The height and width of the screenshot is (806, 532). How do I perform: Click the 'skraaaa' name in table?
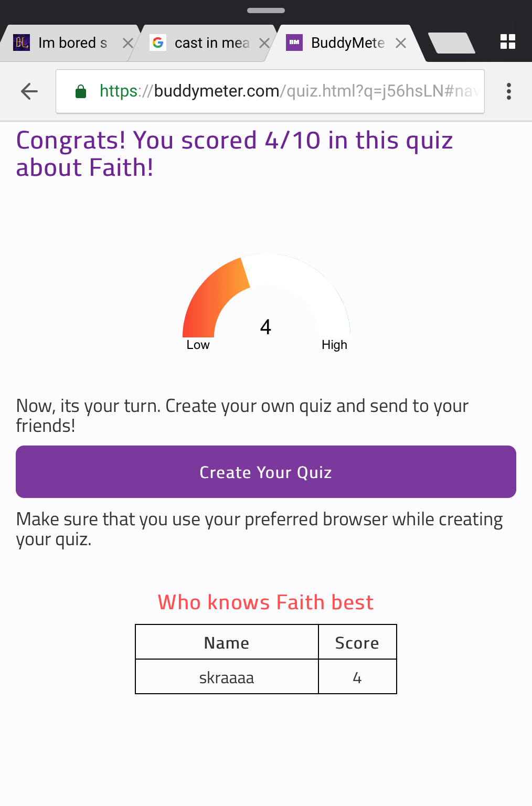coord(227,677)
